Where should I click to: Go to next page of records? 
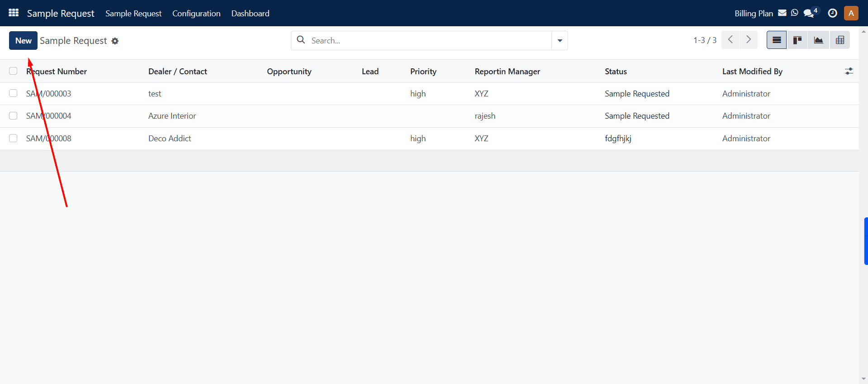click(749, 40)
